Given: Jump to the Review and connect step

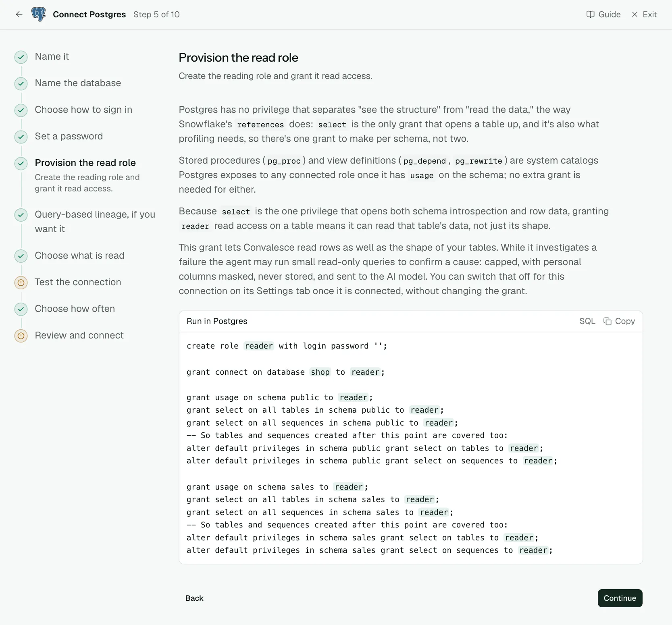Looking at the screenshot, I should click(x=79, y=335).
